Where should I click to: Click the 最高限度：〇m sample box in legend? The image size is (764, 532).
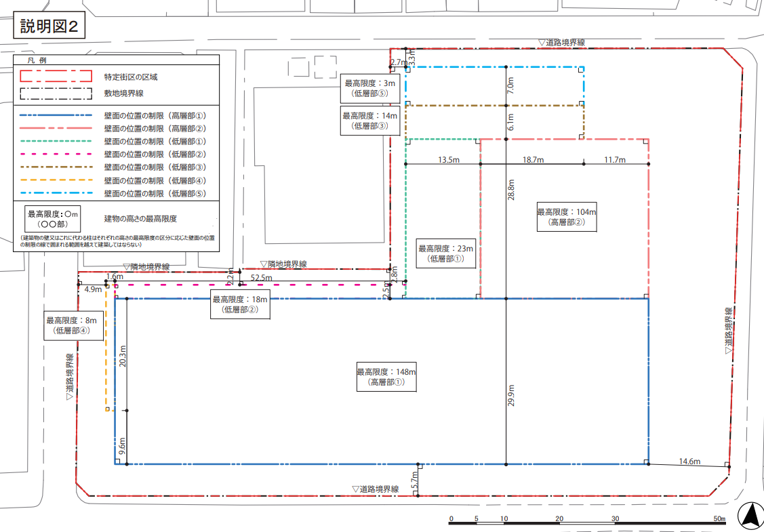pos(53,218)
